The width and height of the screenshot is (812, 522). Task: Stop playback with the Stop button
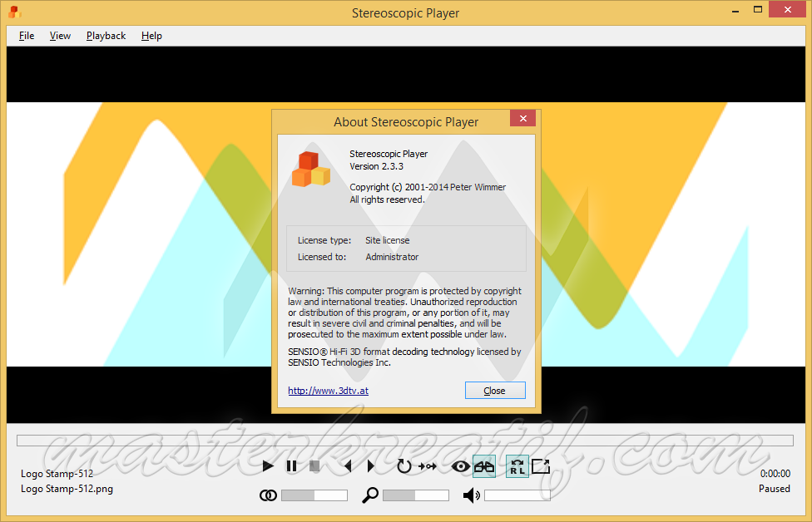point(314,466)
